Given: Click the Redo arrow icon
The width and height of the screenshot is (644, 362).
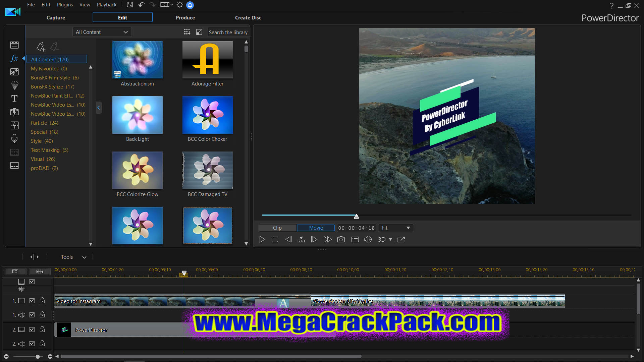Looking at the screenshot, I should point(153,5).
